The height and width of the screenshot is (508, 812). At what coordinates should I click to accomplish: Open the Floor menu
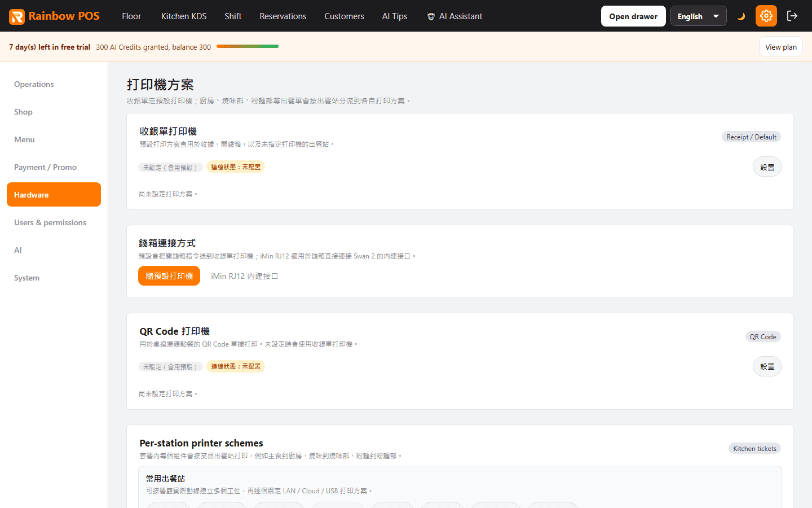pyautogui.click(x=131, y=16)
